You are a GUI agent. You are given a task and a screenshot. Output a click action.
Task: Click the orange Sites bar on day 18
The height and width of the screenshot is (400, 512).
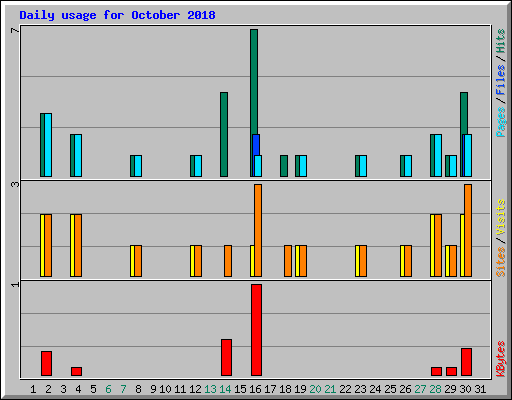pyautogui.click(x=288, y=261)
